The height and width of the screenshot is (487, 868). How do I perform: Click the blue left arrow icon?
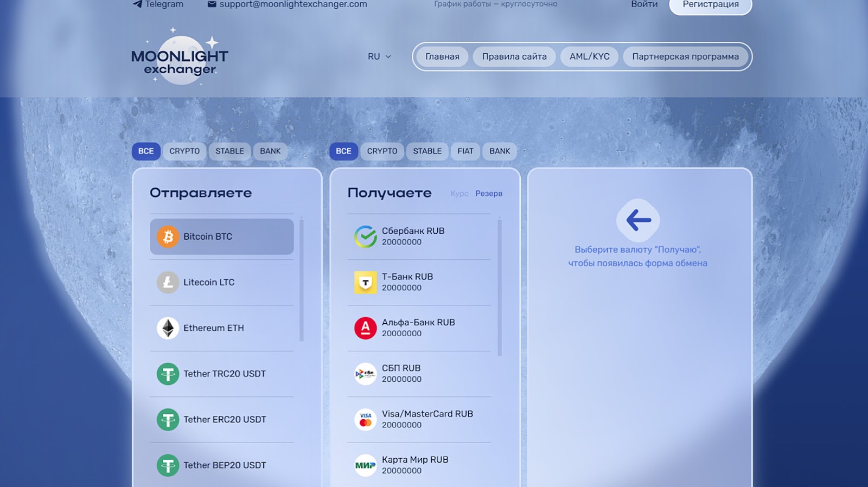(638, 220)
